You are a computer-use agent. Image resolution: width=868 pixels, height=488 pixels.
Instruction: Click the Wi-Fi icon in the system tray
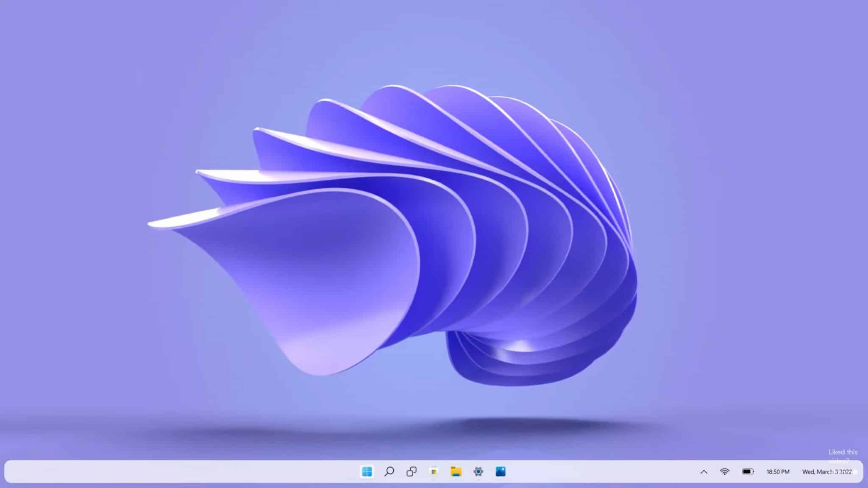(725, 471)
